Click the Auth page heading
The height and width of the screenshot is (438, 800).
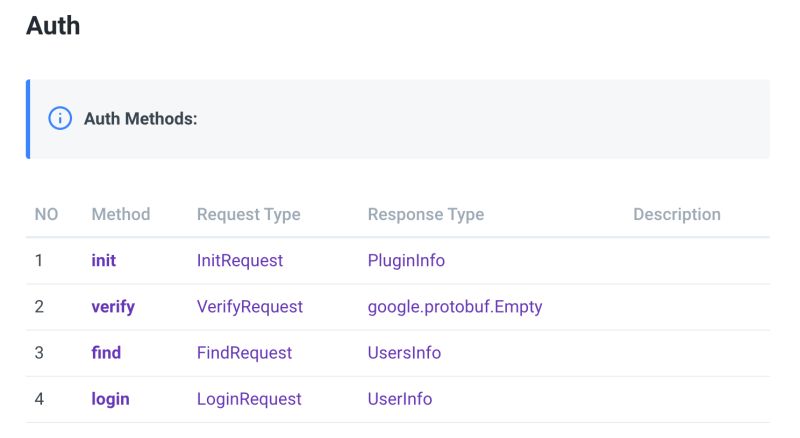point(53,26)
